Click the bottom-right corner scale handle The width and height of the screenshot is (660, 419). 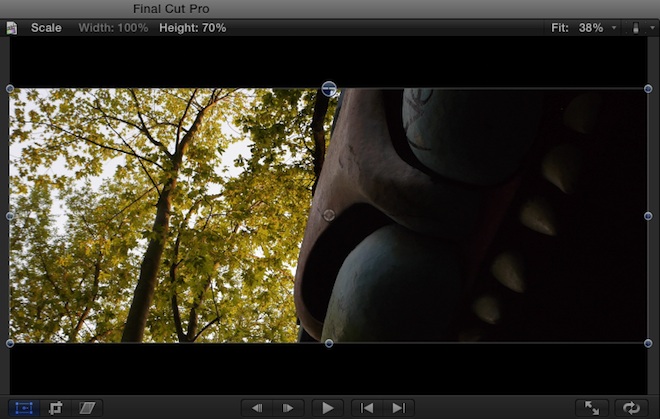click(648, 343)
